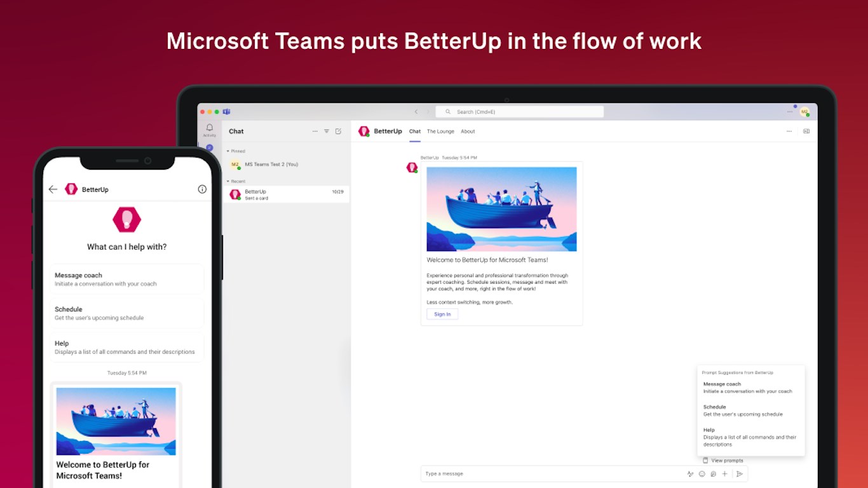
Task: Tap the boat illustration on the phone card
Action: coord(116,421)
